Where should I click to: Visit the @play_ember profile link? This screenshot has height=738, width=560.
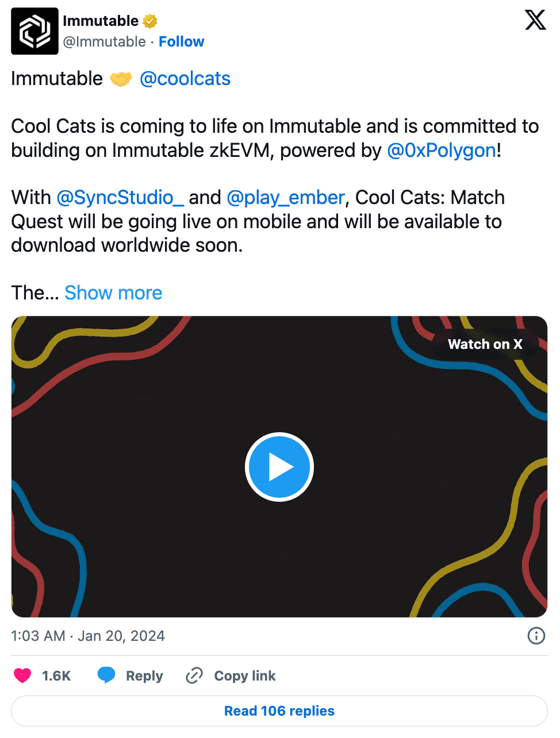point(285,197)
